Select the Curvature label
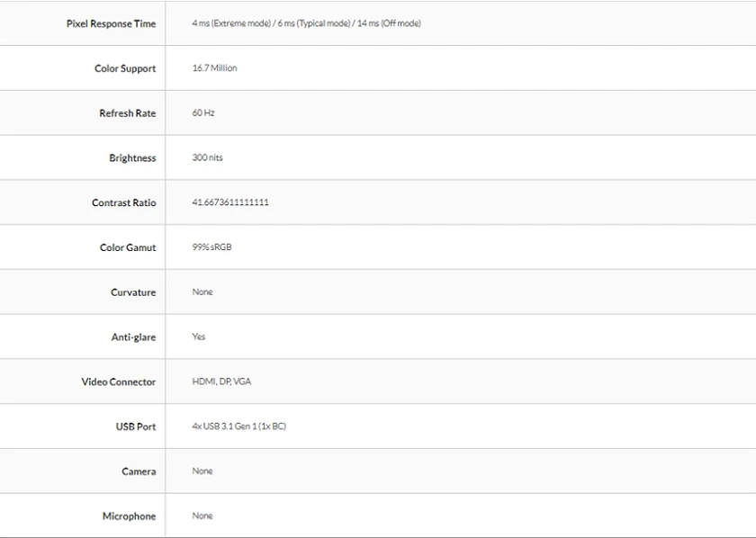The width and height of the screenshot is (756, 538). click(133, 292)
